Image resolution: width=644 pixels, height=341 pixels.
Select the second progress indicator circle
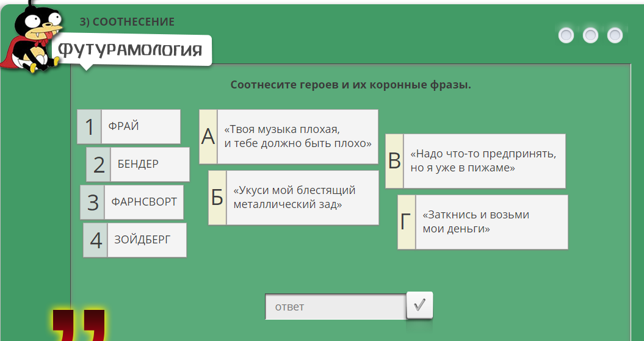pyautogui.click(x=591, y=35)
